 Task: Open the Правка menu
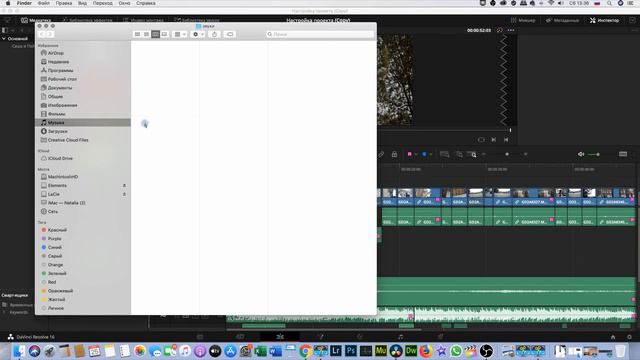coord(64,3)
